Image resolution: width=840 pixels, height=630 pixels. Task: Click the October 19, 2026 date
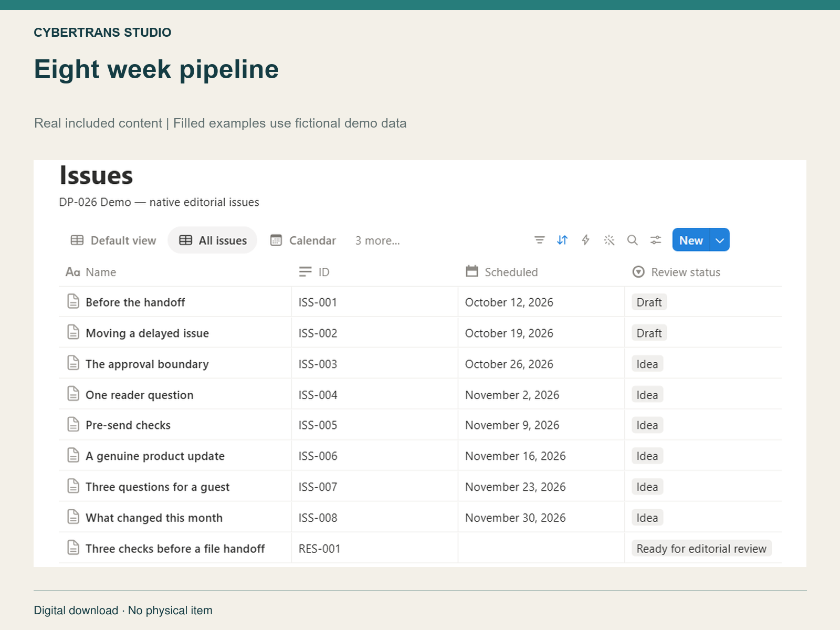[509, 333]
